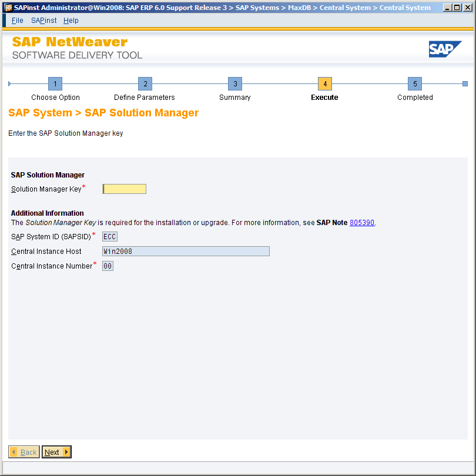Maximize the SAPinst window

(457, 8)
